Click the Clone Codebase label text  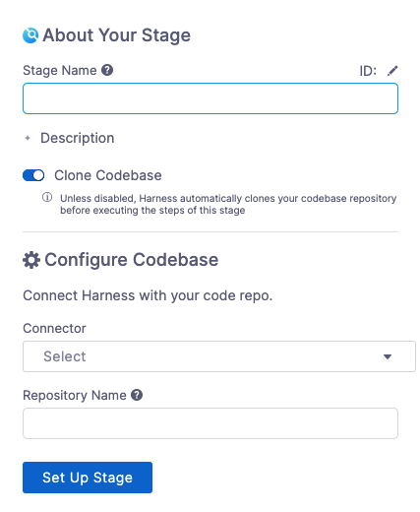(108, 175)
